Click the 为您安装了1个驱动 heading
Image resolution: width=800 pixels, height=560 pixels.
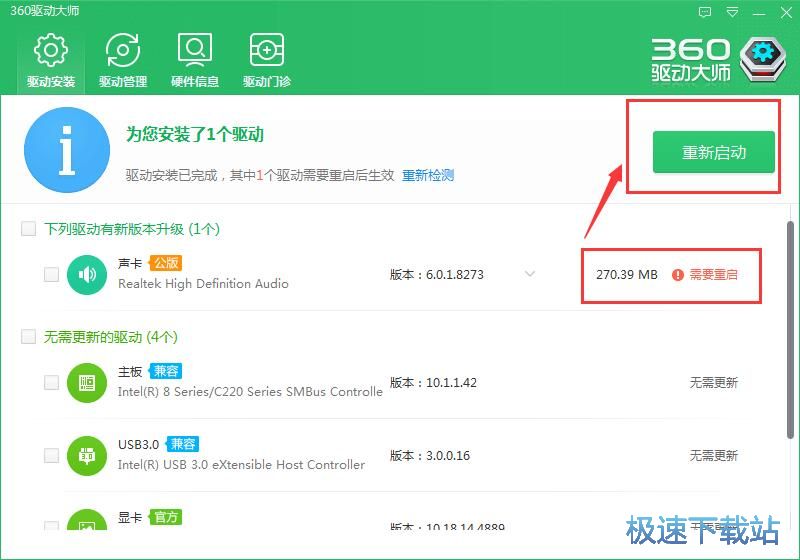(195, 135)
